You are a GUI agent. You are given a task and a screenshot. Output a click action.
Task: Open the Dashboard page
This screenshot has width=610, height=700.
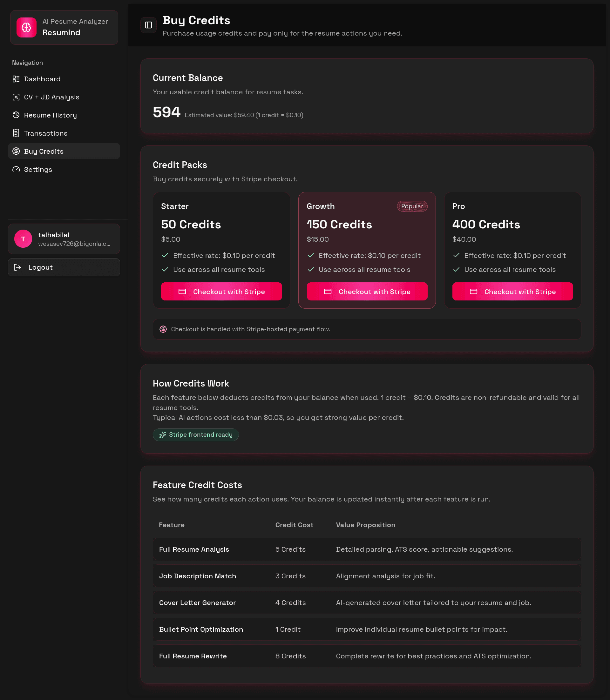tap(64, 79)
